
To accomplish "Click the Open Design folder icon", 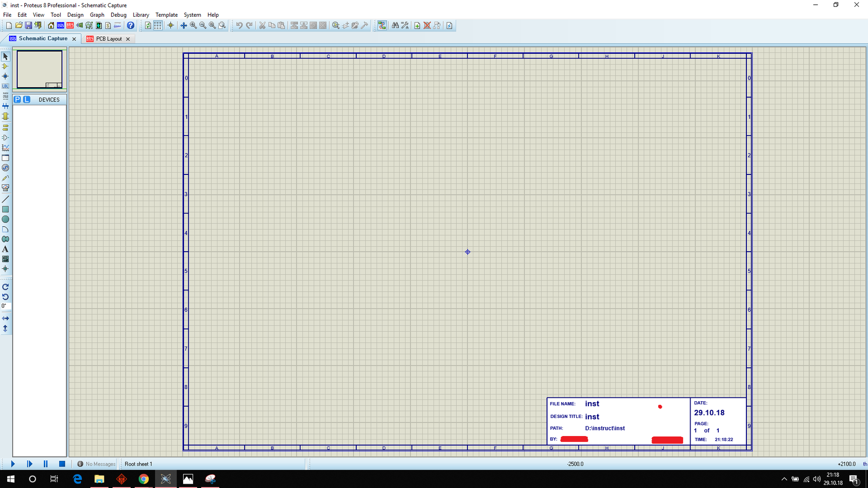I will click(x=19, y=25).
